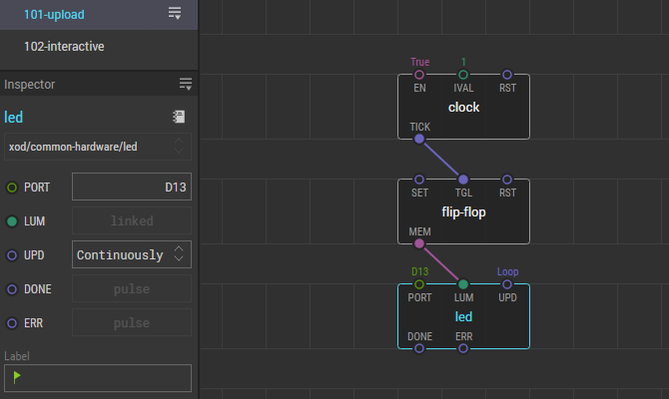
Task: Click the led node LUM input pin
Action: tap(463, 284)
